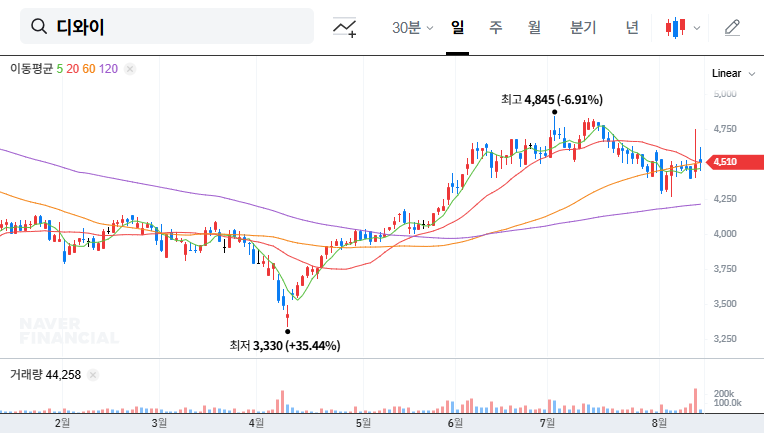Click the candlestick chart type icon
The image size is (764, 433).
click(676, 28)
